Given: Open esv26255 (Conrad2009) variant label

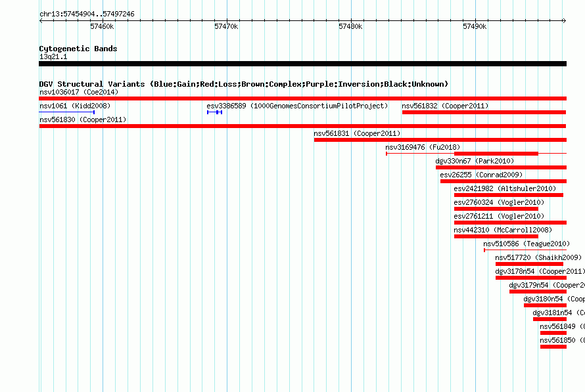Looking at the screenshot, I should click(x=481, y=175).
